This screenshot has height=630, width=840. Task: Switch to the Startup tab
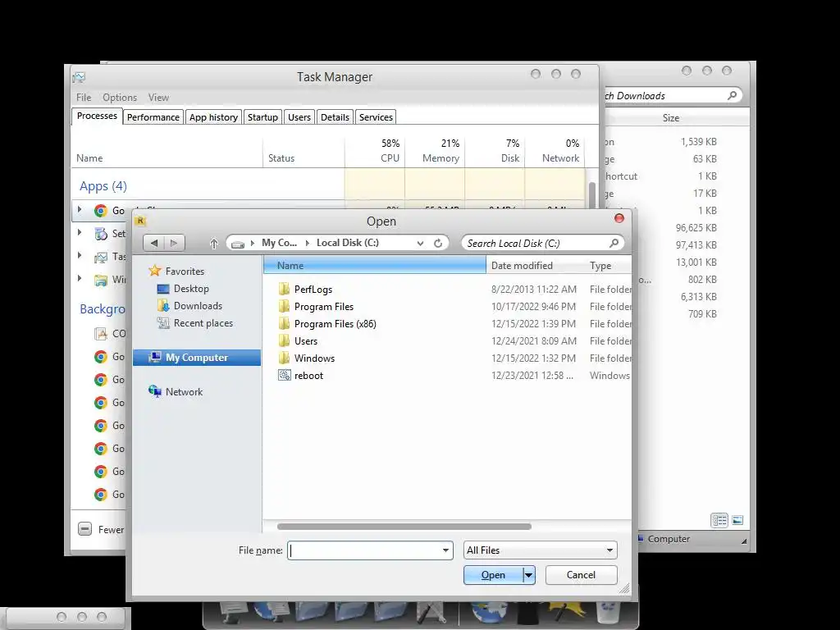[262, 117]
